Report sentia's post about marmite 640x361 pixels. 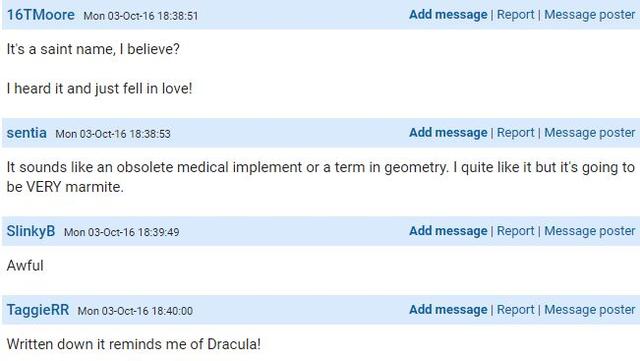pos(515,133)
